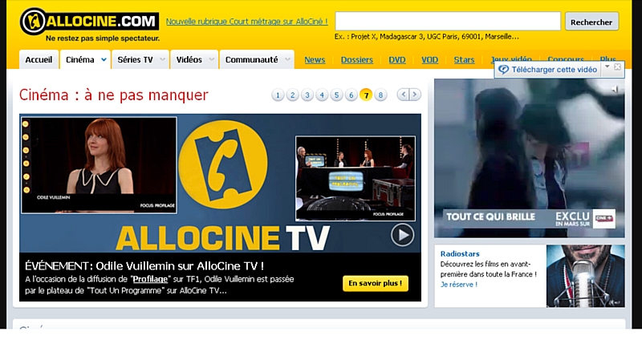This screenshot has width=642, height=364.
Task: Select carousel page 3
Action: click(307, 95)
